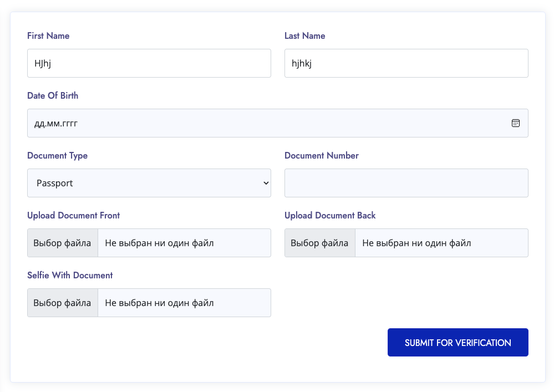Click the Date Of Birth label
Viewport: 554px width, 392px height.
pos(53,96)
